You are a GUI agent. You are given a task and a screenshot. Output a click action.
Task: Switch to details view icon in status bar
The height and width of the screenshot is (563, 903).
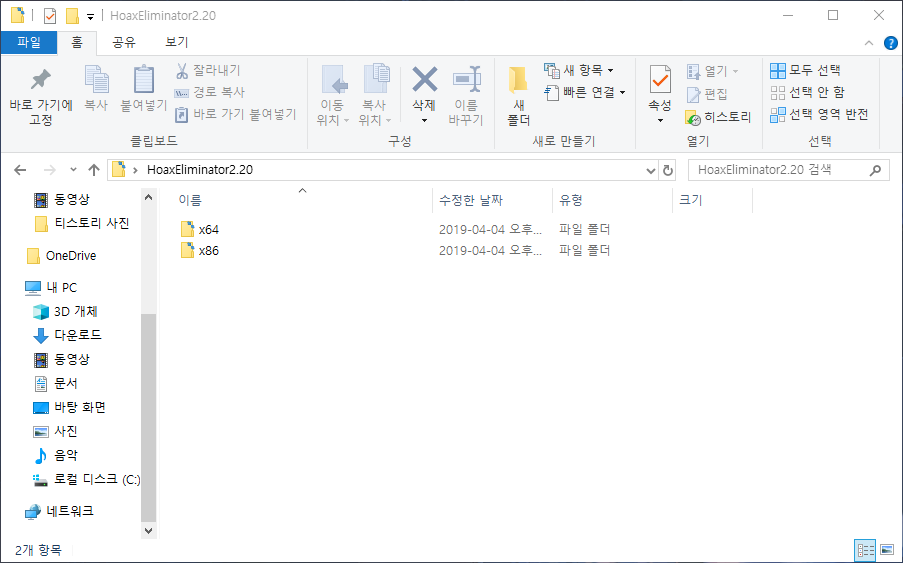pos(866,550)
